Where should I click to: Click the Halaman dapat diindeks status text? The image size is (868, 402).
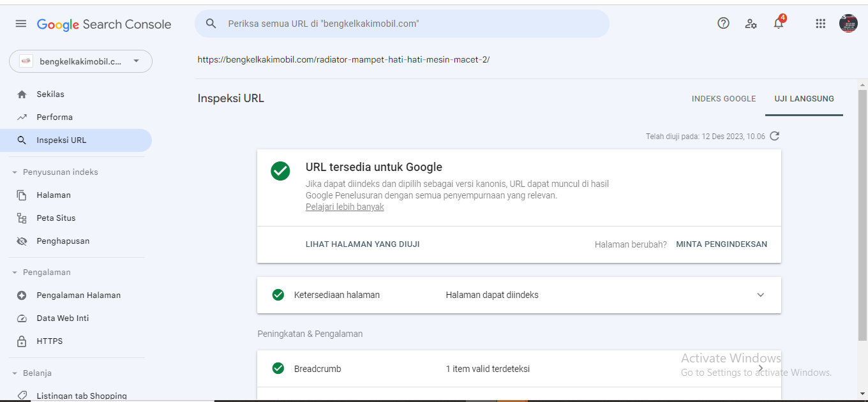492,295
